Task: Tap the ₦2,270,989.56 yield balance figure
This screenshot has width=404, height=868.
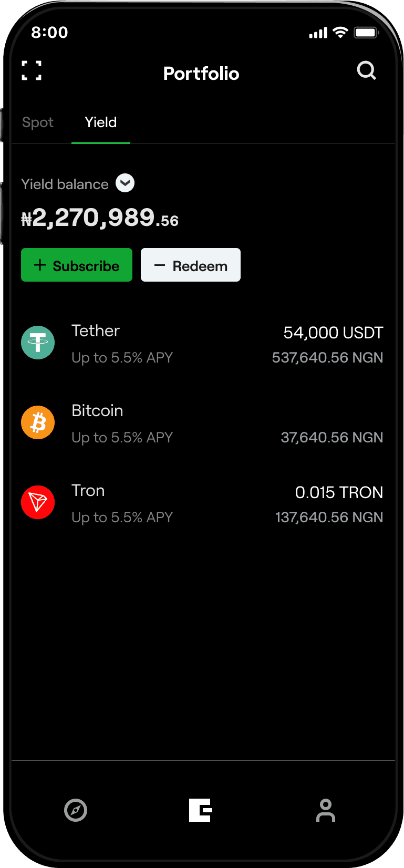Action: pyautogui.click(x=100, y=218)
